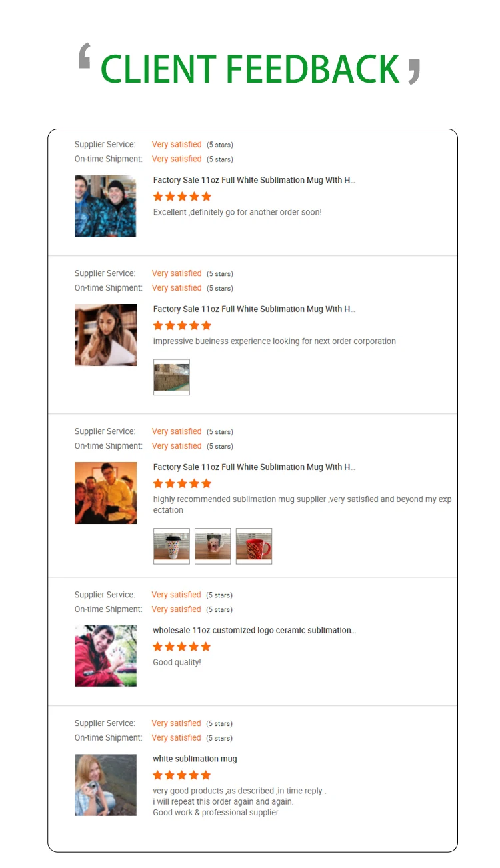Click the green CLIENT FEEDBACK heading

tap(250, 68)
